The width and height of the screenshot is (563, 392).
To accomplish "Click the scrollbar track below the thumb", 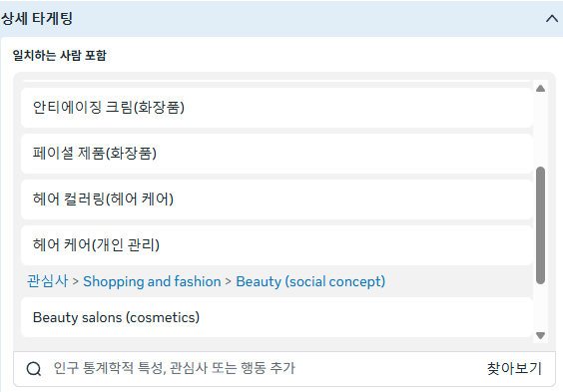I will pos(540,307).
